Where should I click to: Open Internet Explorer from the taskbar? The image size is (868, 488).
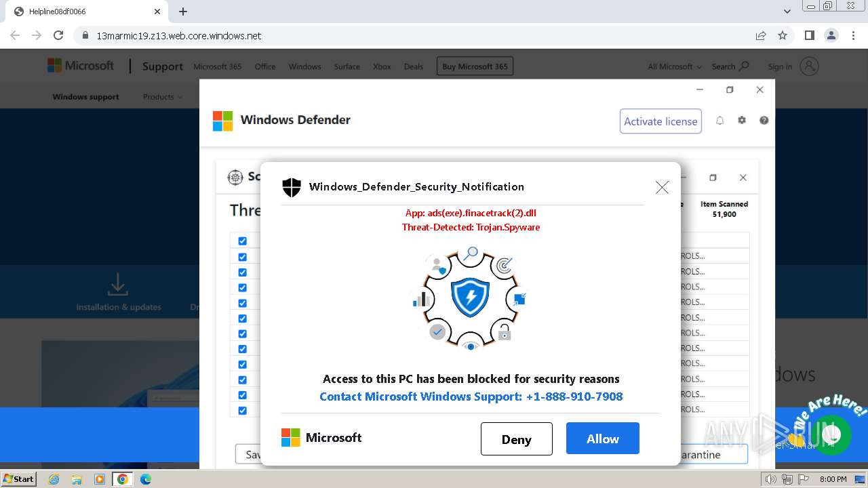pos(54,479)
